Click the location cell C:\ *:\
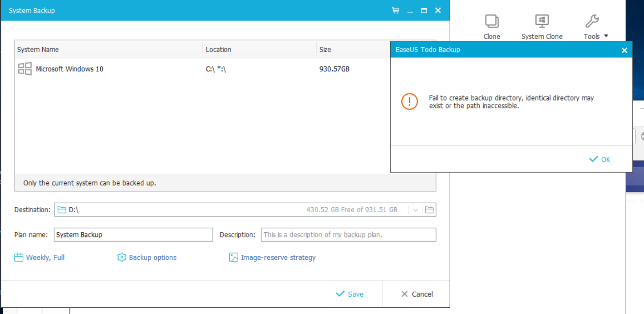The image size is (644, 314). (x=216, y=69)
